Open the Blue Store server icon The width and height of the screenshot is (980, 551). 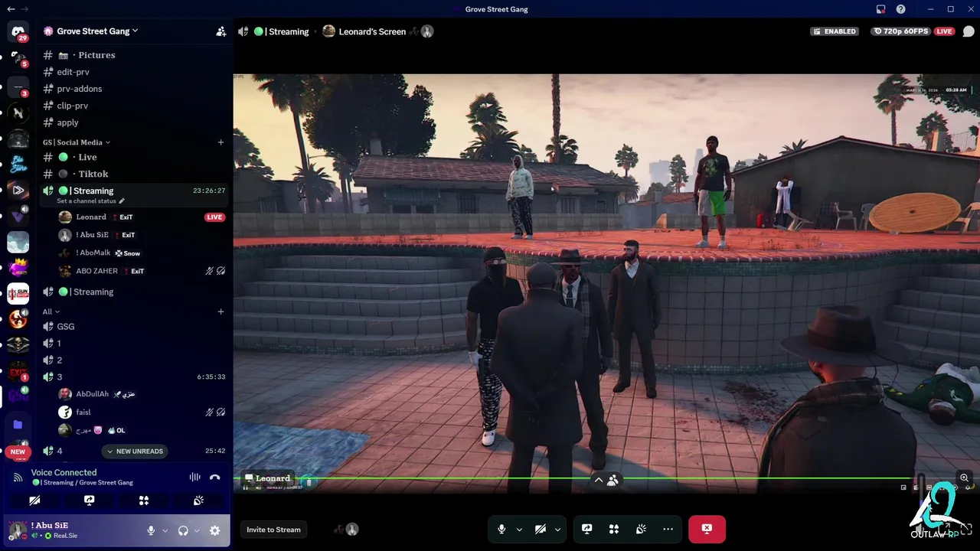(x=18, y=164)
